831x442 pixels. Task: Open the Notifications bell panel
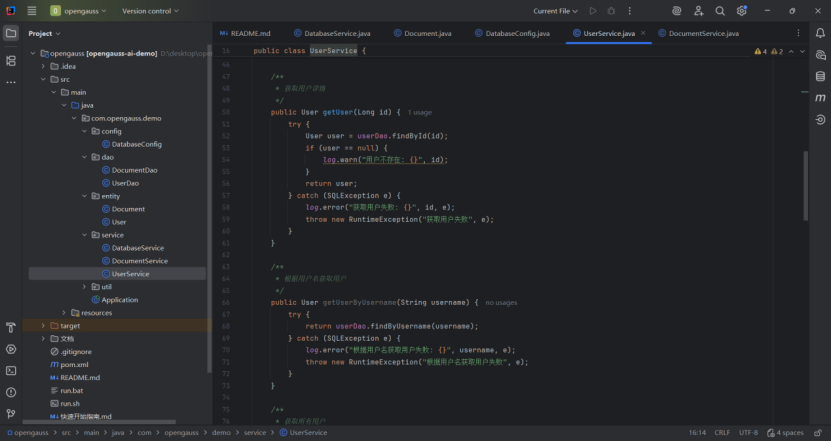point(820,33)
